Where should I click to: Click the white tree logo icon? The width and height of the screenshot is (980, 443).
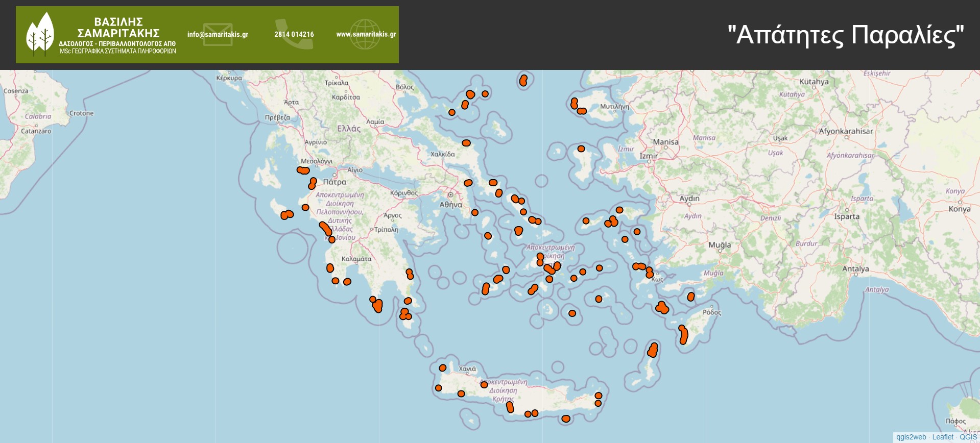40,34
